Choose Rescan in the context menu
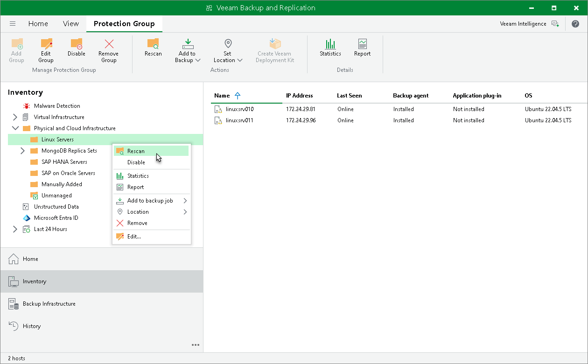This screenshot has width=588, height=364. (151, 151)
